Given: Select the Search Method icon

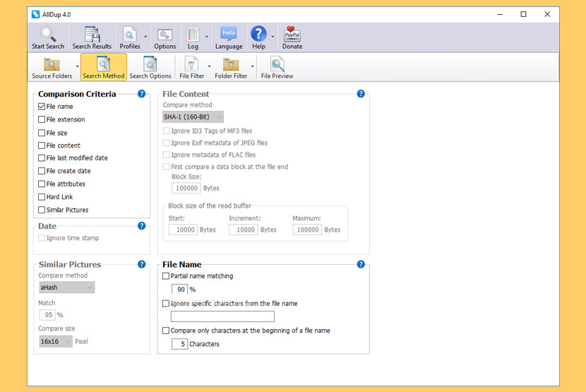Looking at the screenshot, I should (104, 64).
